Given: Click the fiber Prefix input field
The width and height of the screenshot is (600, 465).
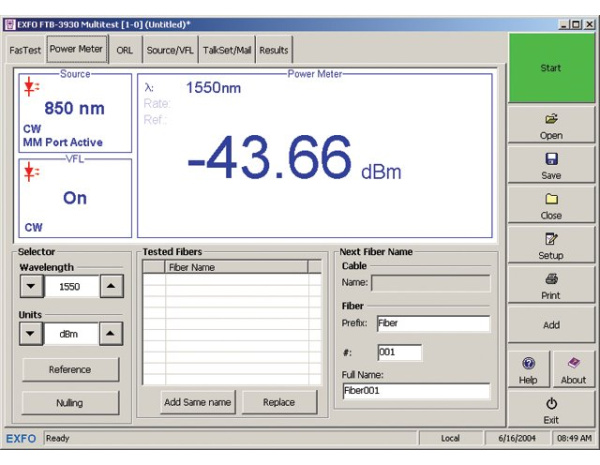Looking at the screenshot, I should coord(433,324).
